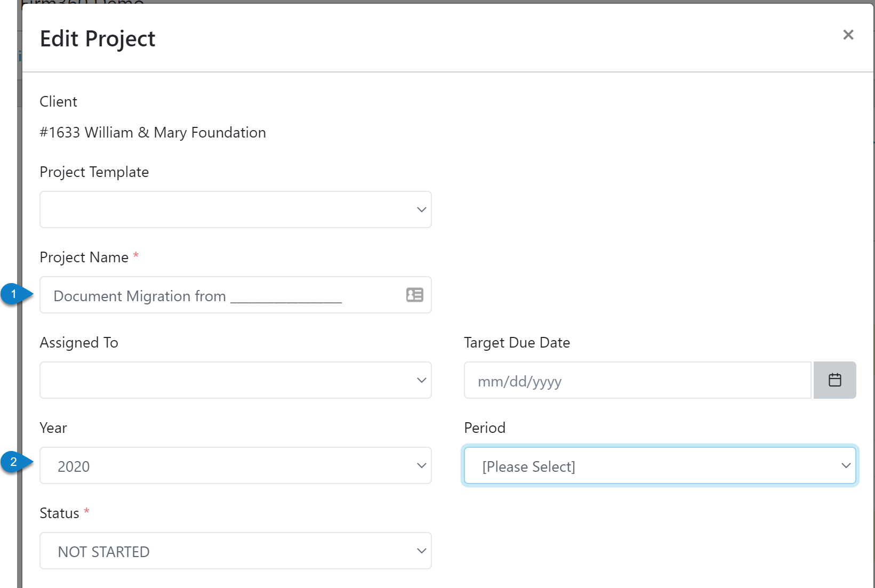Click the required asterisk next to Status
This screenshot has height=588, width=875.
pyautogui.click(x=86, y=512)
